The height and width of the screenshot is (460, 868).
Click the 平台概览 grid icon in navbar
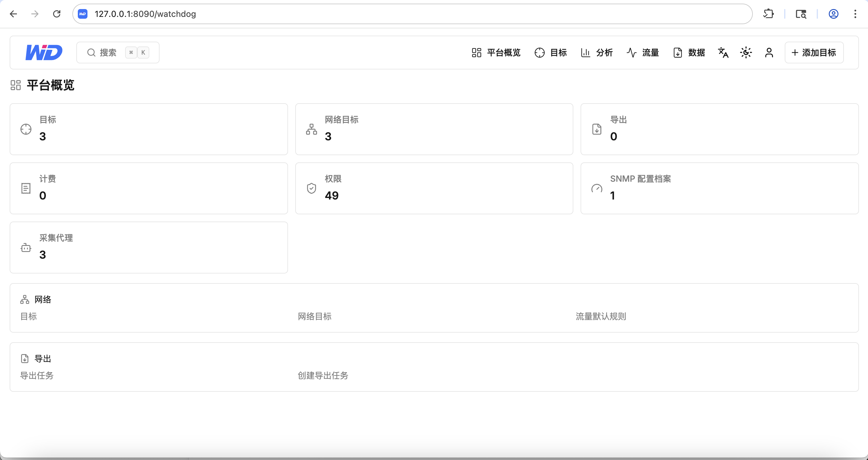[x=477, y=53]
